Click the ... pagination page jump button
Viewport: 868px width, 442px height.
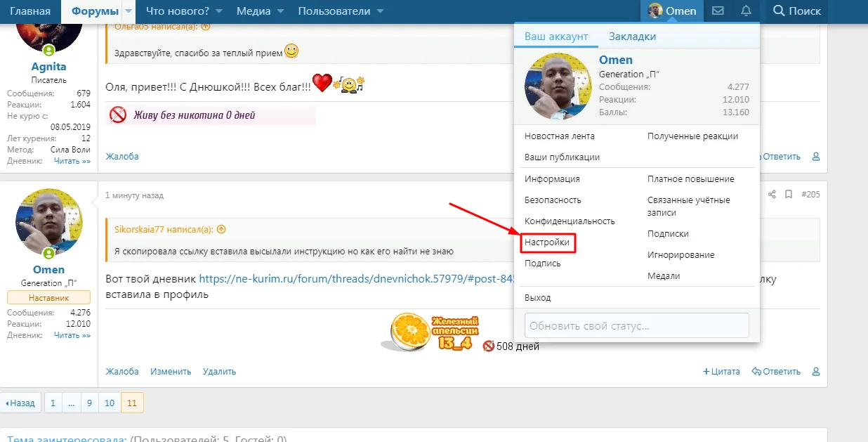coord(71,403)
